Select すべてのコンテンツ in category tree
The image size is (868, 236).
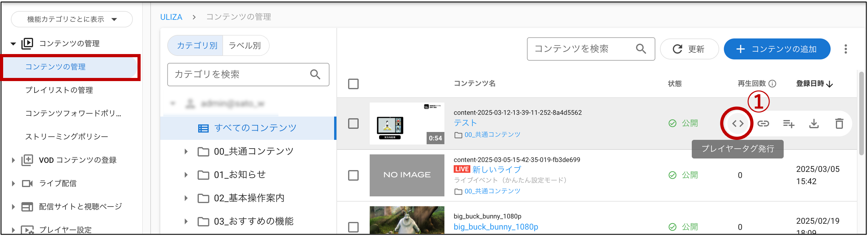point(248,128)
